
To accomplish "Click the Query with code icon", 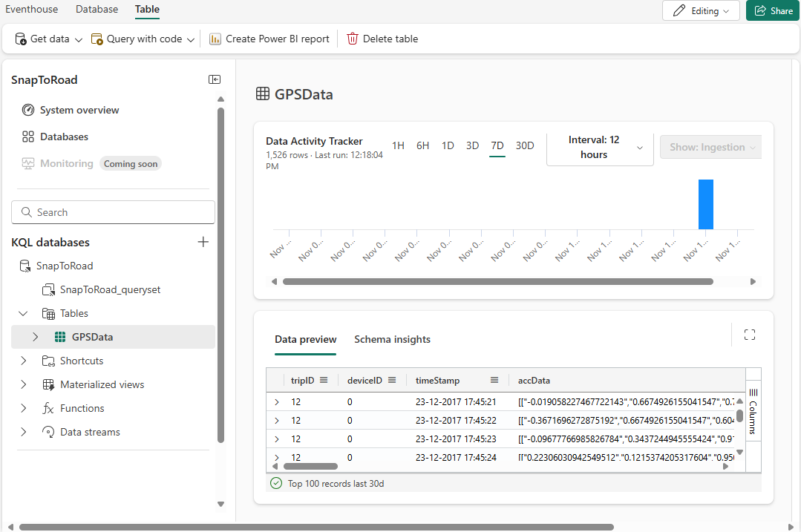I will click(x=97, y=39).
